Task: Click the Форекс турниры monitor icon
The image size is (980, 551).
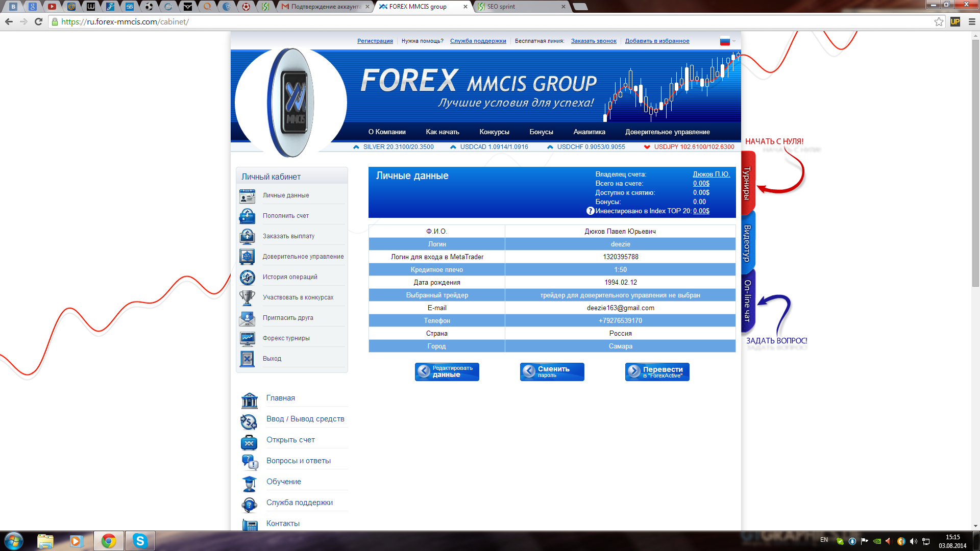Action: (x=247, y=339)
